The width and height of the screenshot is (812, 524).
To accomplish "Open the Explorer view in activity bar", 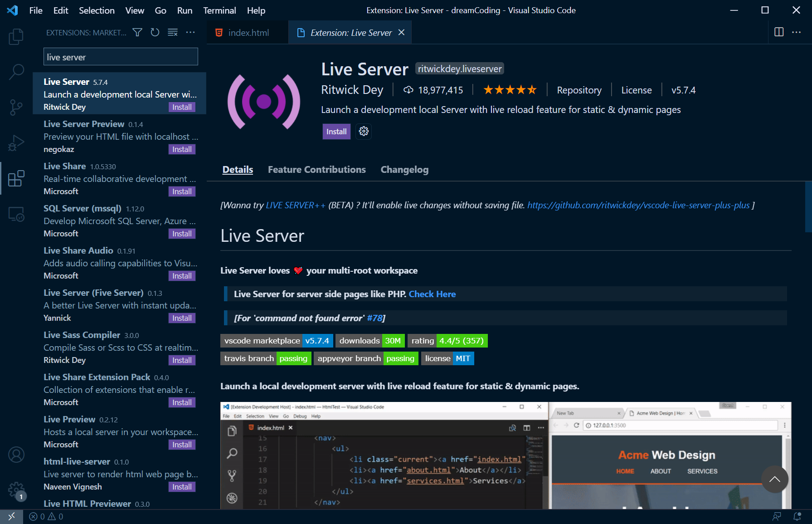I will pyautogui.click(x=16, y=36).
